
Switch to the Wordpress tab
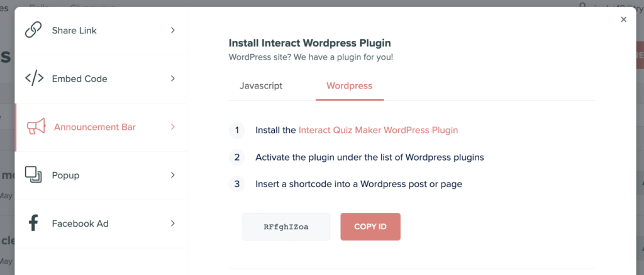click(x=350, y=86)
